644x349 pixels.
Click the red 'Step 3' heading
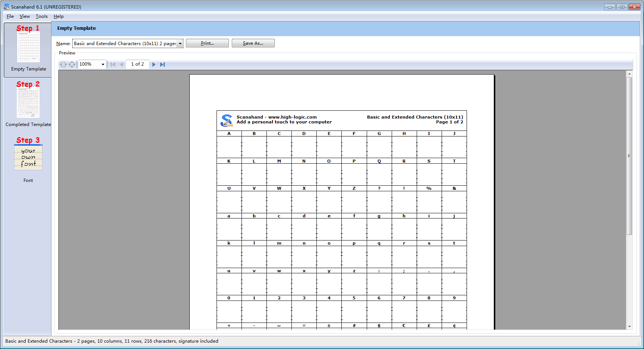point(28,140)
